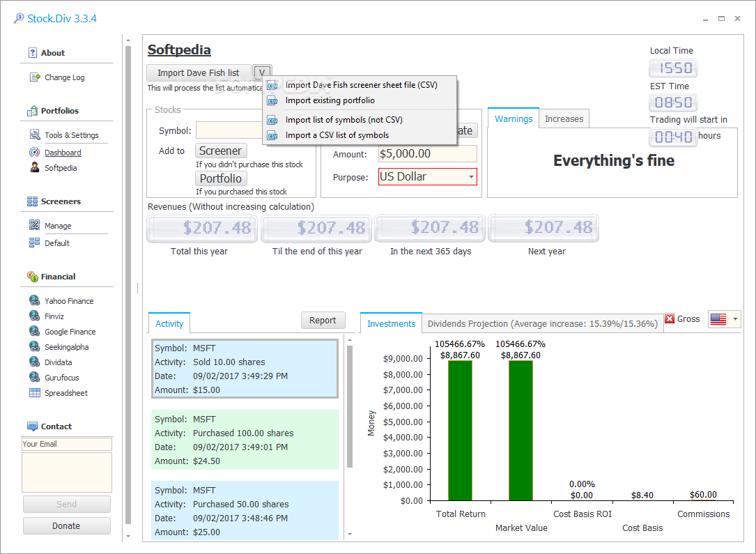Click the Activity list scroll down arrow
The width and height of the screenshot is (756, 554).
350,534
